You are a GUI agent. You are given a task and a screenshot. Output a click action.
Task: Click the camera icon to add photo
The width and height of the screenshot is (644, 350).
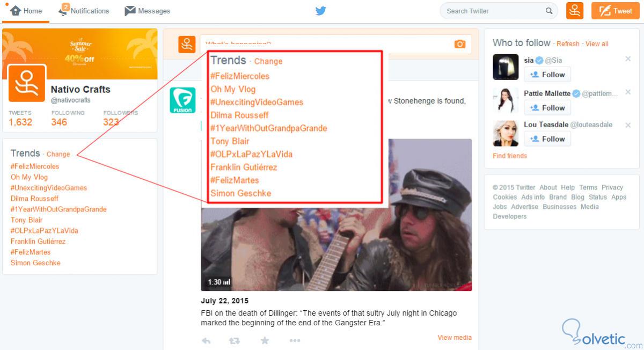[460, 44]
